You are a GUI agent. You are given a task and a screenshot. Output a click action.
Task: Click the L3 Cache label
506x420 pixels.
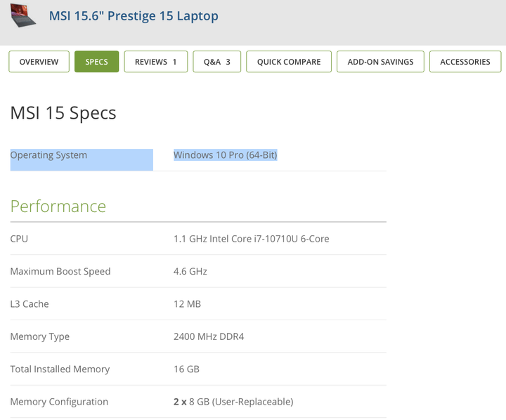[x=30, y=304]
